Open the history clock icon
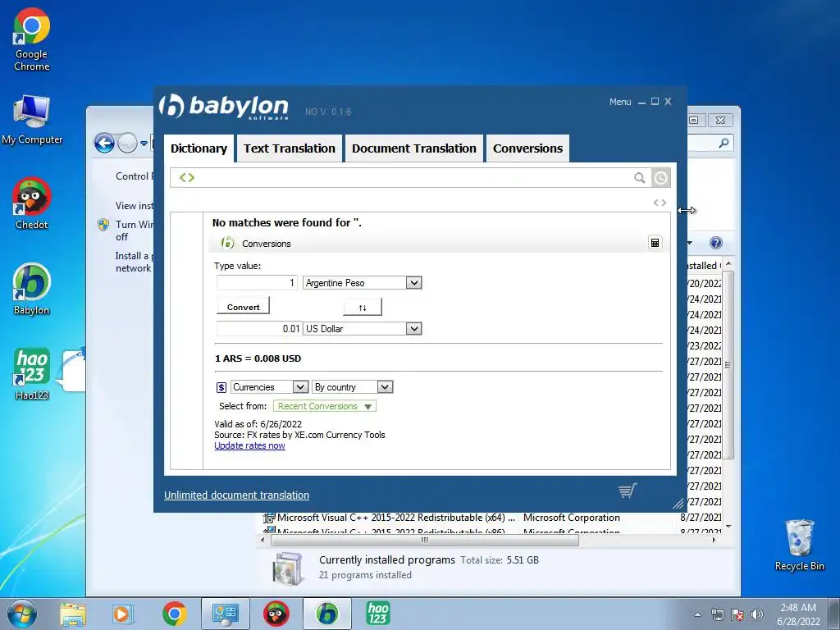 [x=660, y=178]
